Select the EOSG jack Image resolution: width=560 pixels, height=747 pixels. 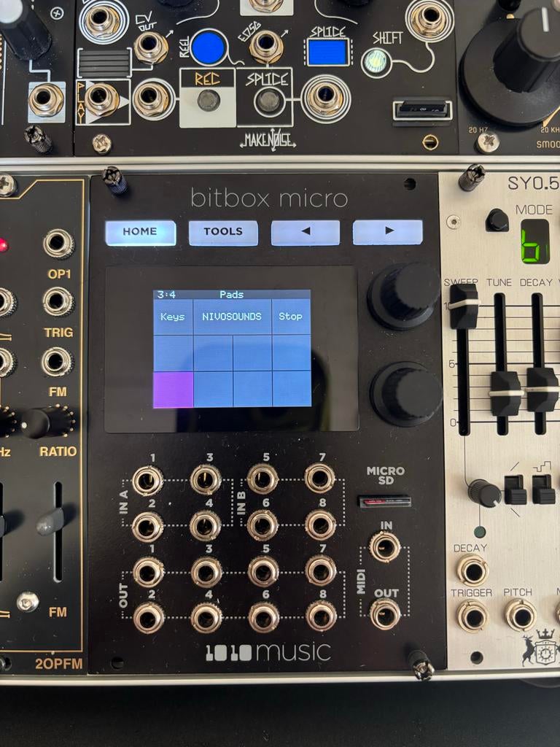point(266,46)
